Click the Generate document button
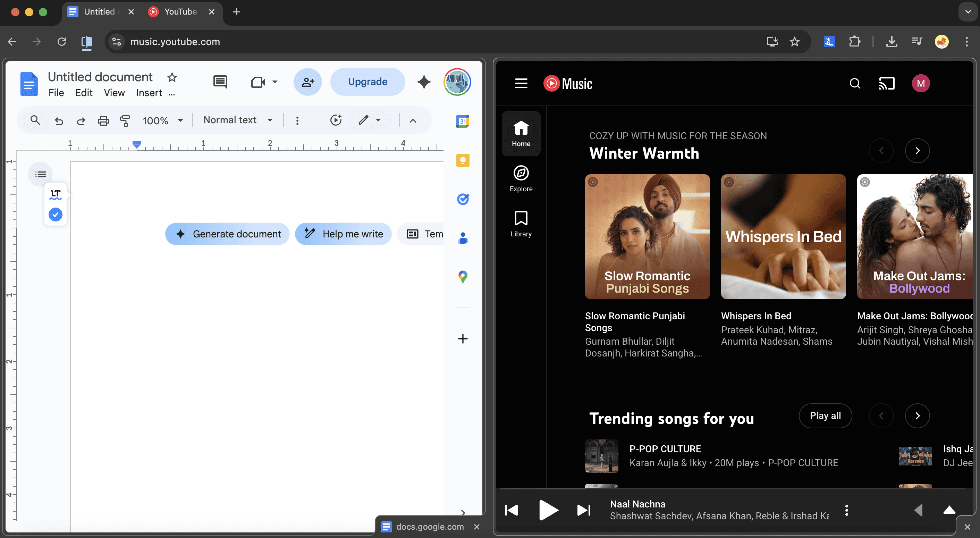980x538 pixels. pos(227,234)
